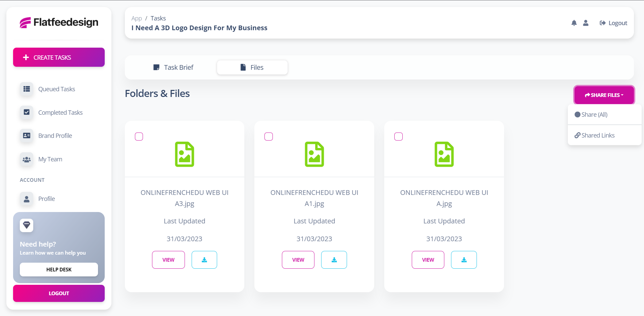
Task: Click the Completed Tasks checkmark icon
Action: 27,112
